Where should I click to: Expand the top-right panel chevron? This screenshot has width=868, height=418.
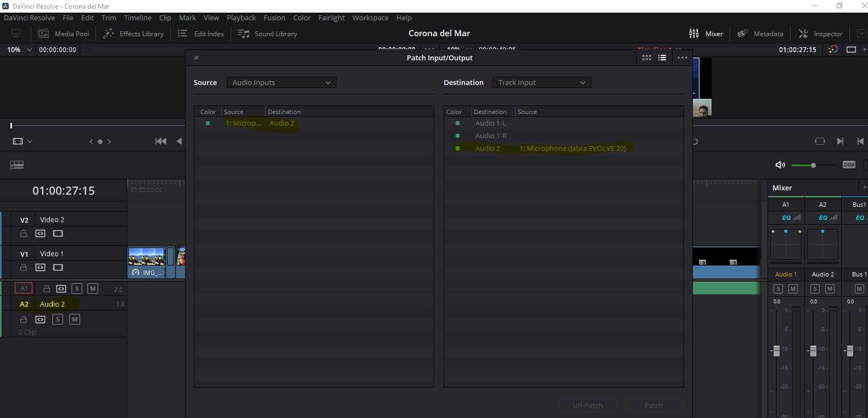[x=861, y=33]
